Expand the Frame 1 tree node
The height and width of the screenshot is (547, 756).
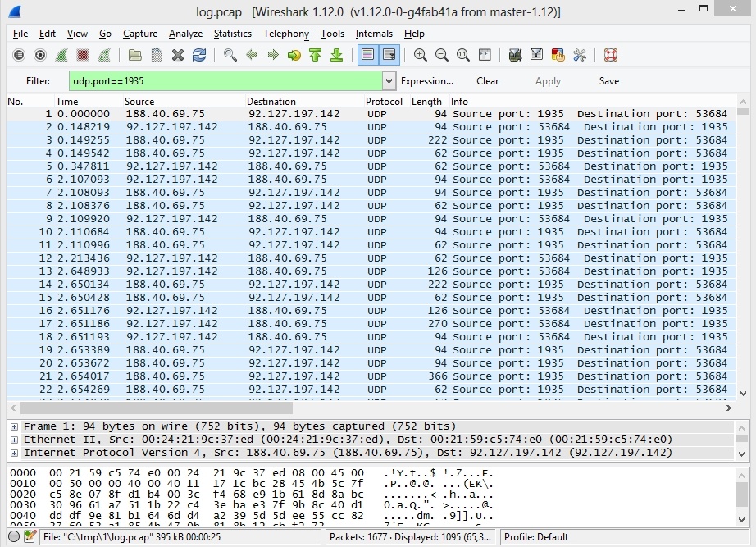(x=13, y=426)
